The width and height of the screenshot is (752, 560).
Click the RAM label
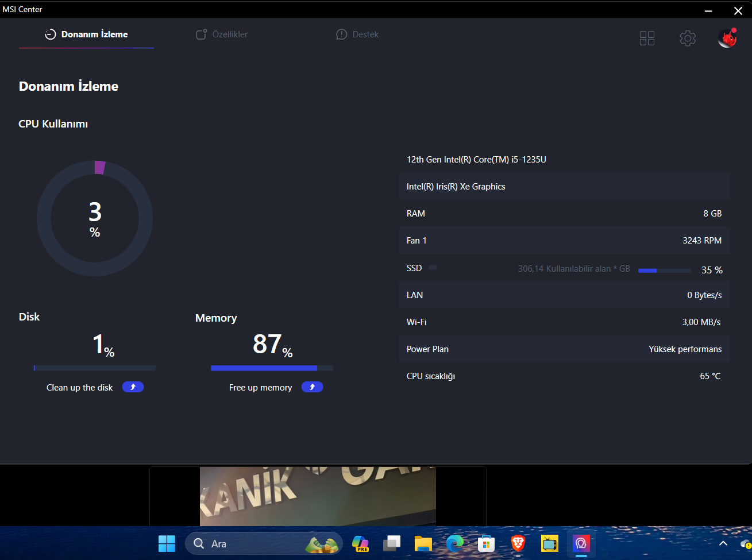click(x=416, y=214)
